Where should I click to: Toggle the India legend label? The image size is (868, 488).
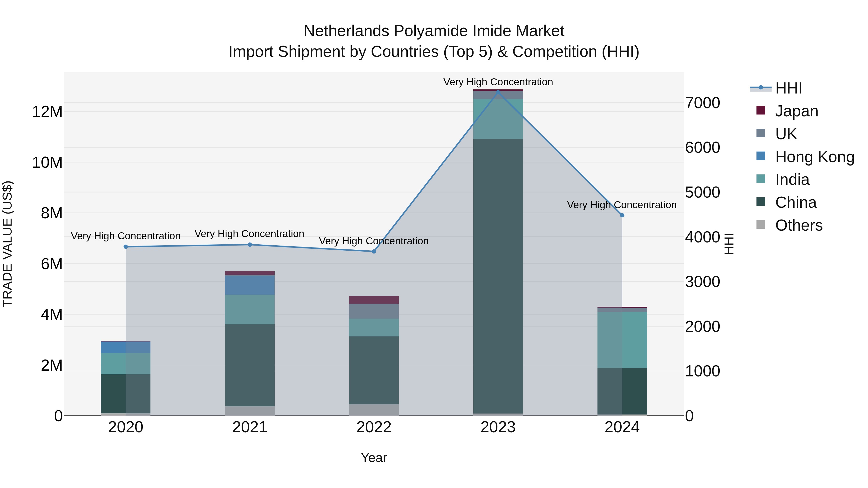[792, 180]
